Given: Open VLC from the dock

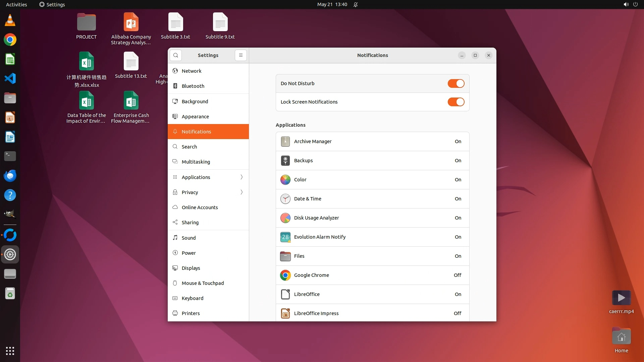Looking at the screenshot, I should (x=10, y=20).
